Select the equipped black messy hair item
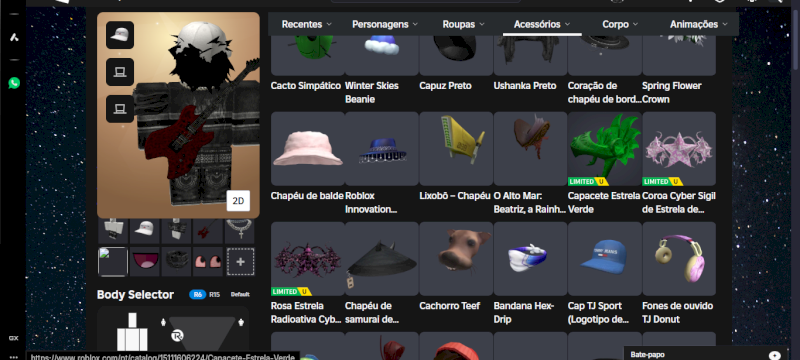 (177, 262)
